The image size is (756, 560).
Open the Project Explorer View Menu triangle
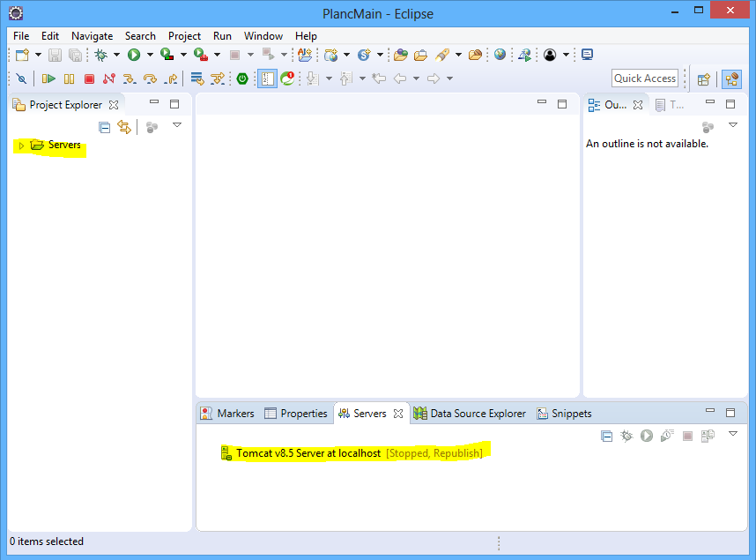(x=177, y=126)
